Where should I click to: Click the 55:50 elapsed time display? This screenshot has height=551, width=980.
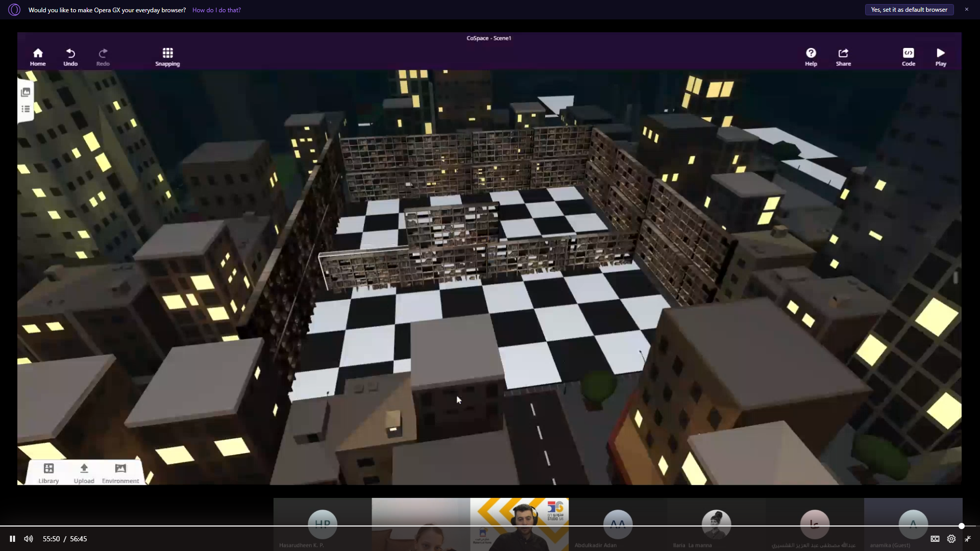(51, 539)
